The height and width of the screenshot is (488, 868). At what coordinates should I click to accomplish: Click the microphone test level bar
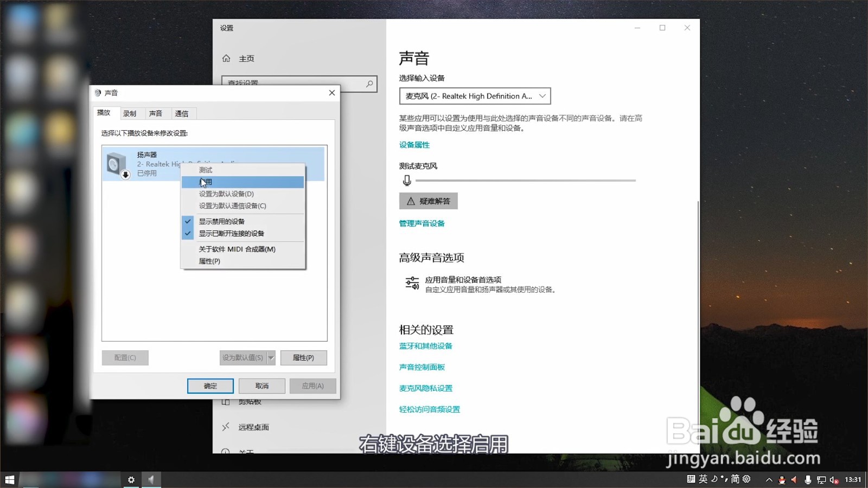[x=525, y=181]
